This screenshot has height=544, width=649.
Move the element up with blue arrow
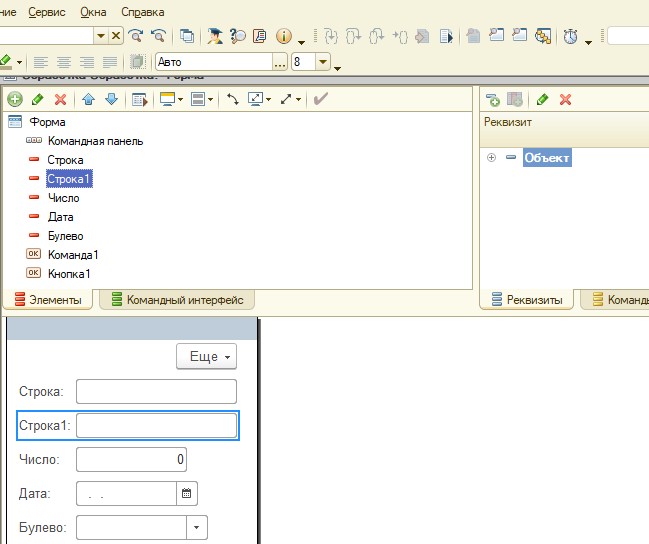click(x=89, y=99)
